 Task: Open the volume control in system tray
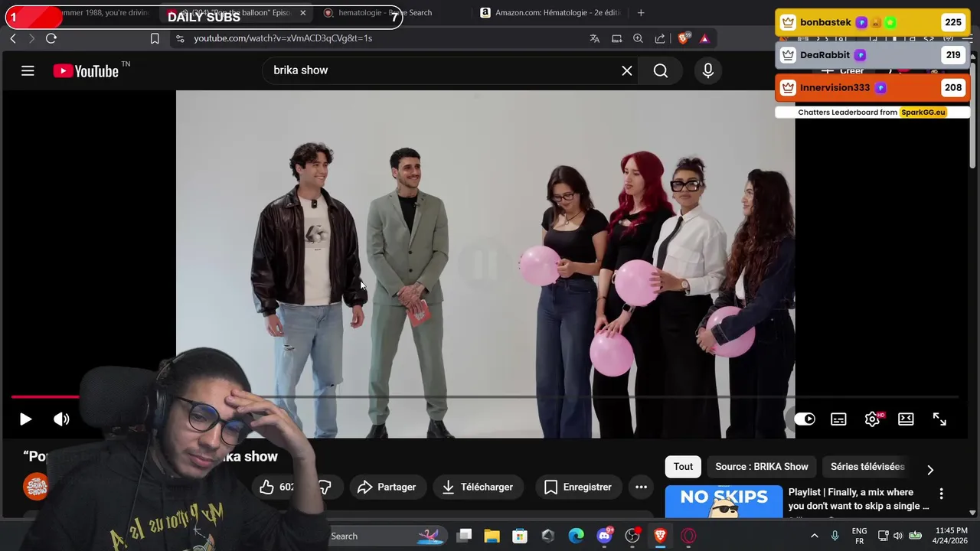pos(897,536)
